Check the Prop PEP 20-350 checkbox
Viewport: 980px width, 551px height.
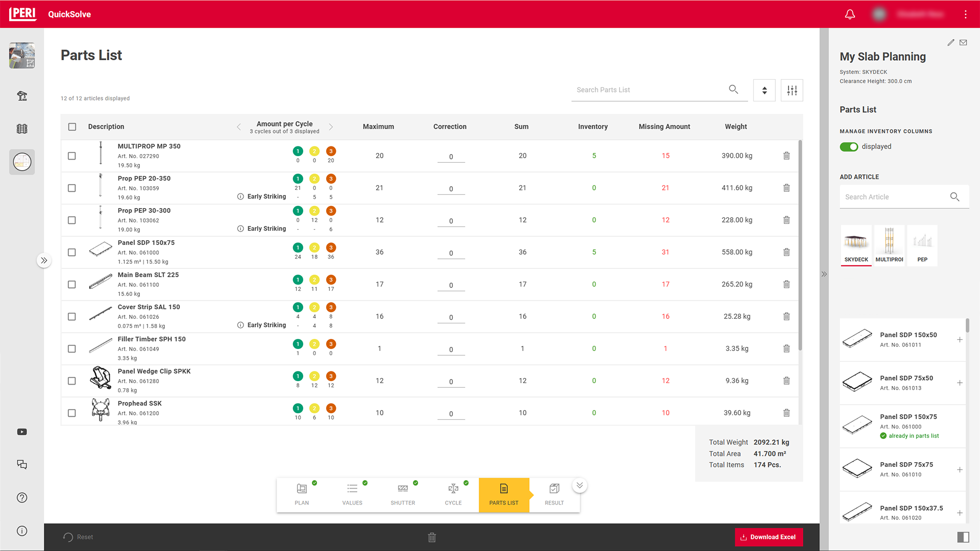point(72,188)
